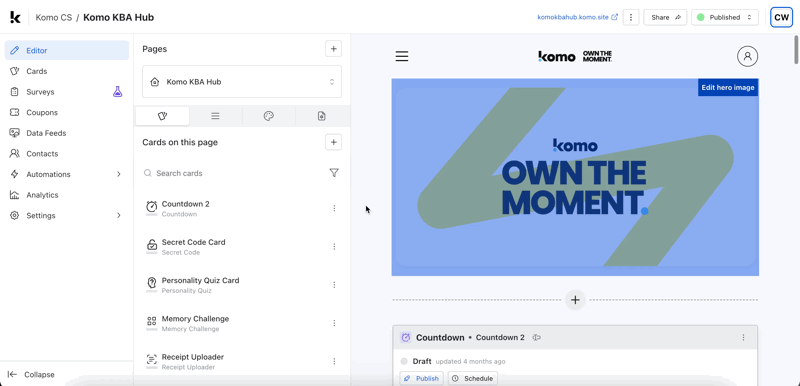Select the Memory Challenge card row
Screen dimensions: 800x386
click(x=242, y=323)
